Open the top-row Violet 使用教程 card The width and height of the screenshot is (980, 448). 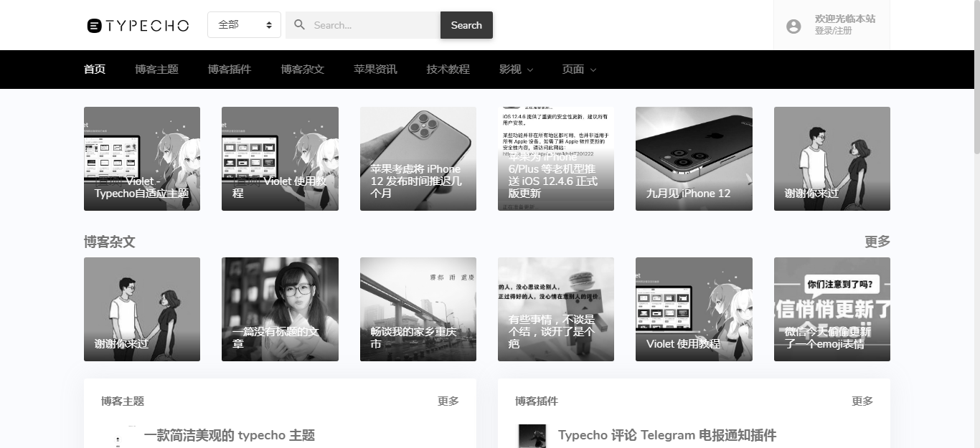coord(280,158)
